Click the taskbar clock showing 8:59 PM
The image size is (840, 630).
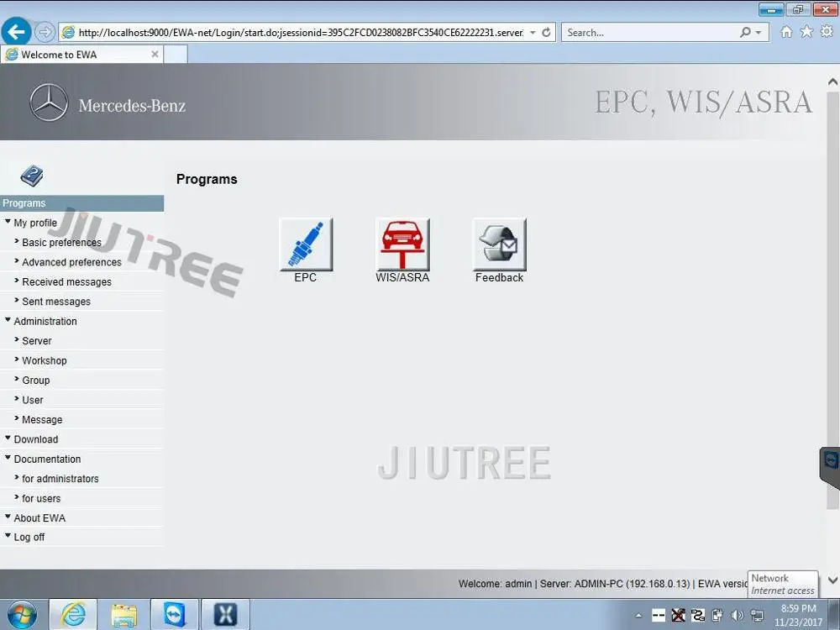tap(798, 615)
